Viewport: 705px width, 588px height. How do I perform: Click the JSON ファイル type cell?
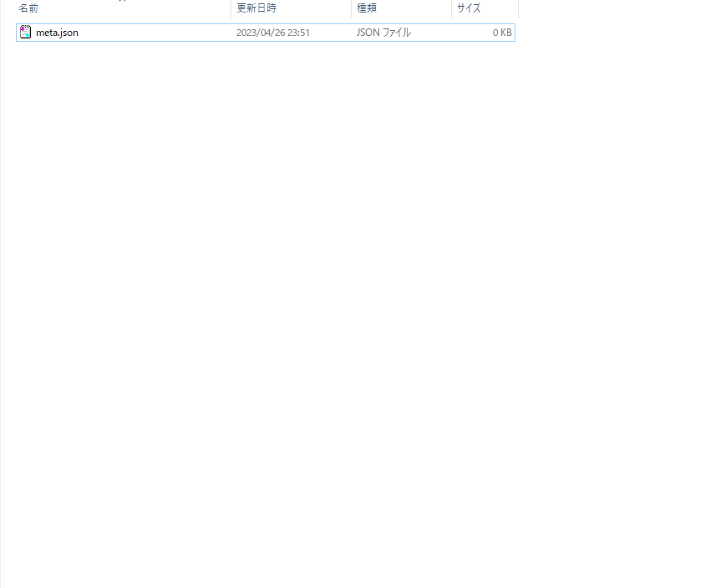[x=383, y=33]
